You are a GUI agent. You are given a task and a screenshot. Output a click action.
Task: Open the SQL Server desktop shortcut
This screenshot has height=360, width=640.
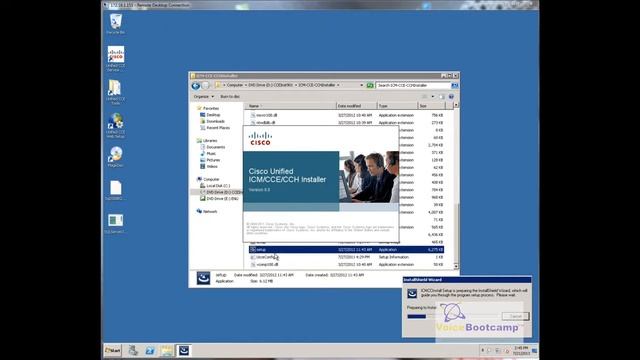[x=116, y=223]
